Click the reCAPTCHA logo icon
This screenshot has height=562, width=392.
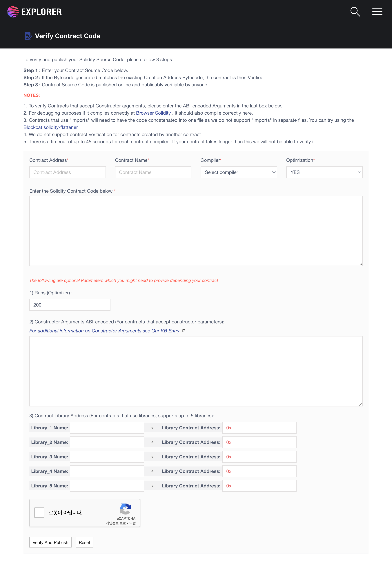(126, 509)
